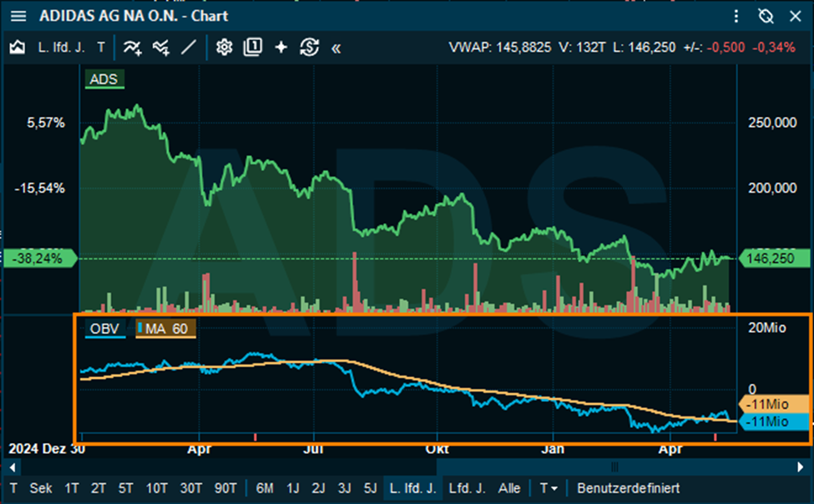Click the -0,34% change value

click(x=773, y=48)
